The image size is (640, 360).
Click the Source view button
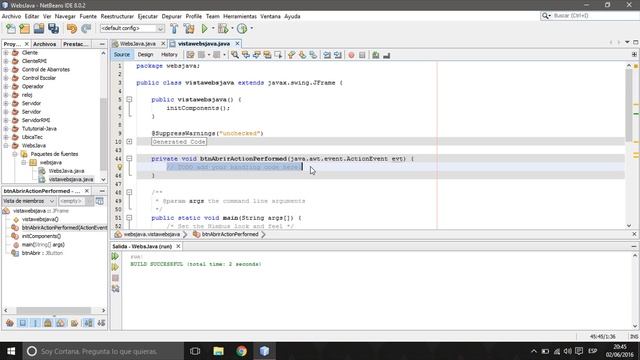122,55
